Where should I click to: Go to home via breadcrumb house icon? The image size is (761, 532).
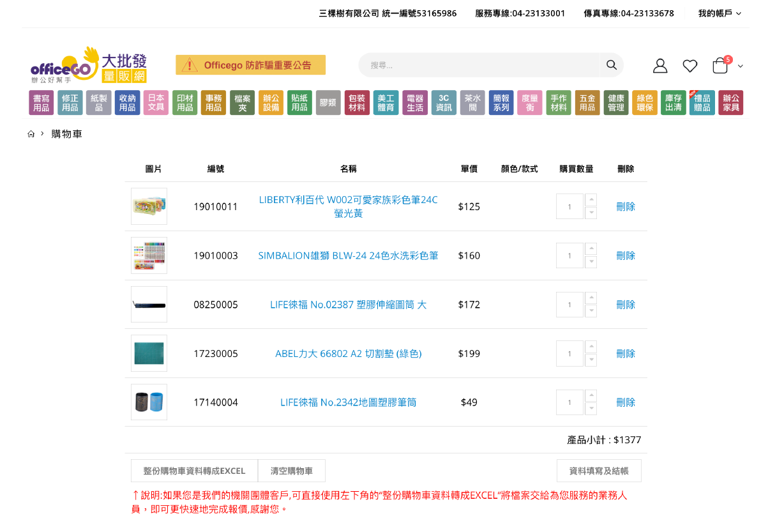[31, 134]
